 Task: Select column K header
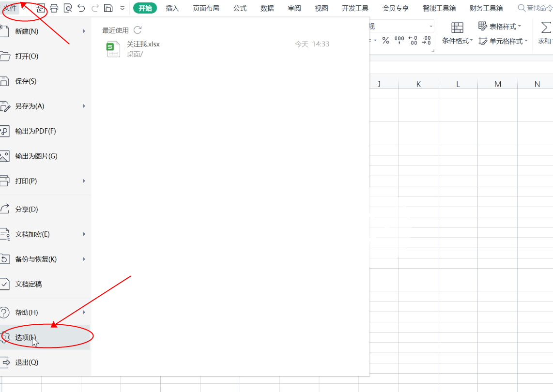pos(418,84)
